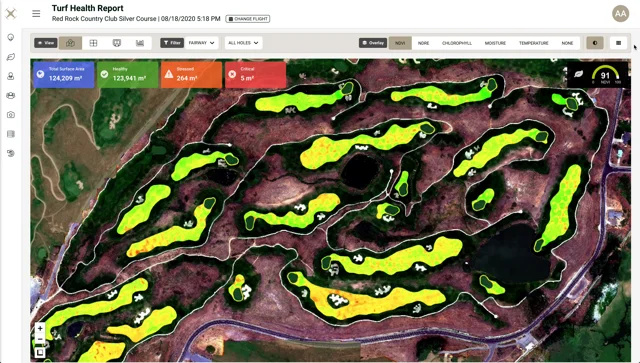Select the chart view icon
The height and width of the screenshot is (363, 640).
point(140,43)
